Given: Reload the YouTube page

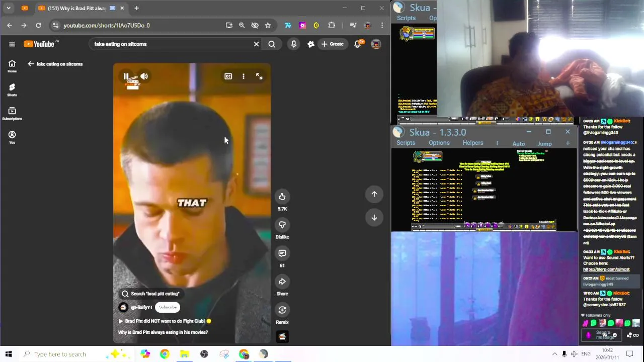Looking at the screenshot, I should tap(38, 25).
